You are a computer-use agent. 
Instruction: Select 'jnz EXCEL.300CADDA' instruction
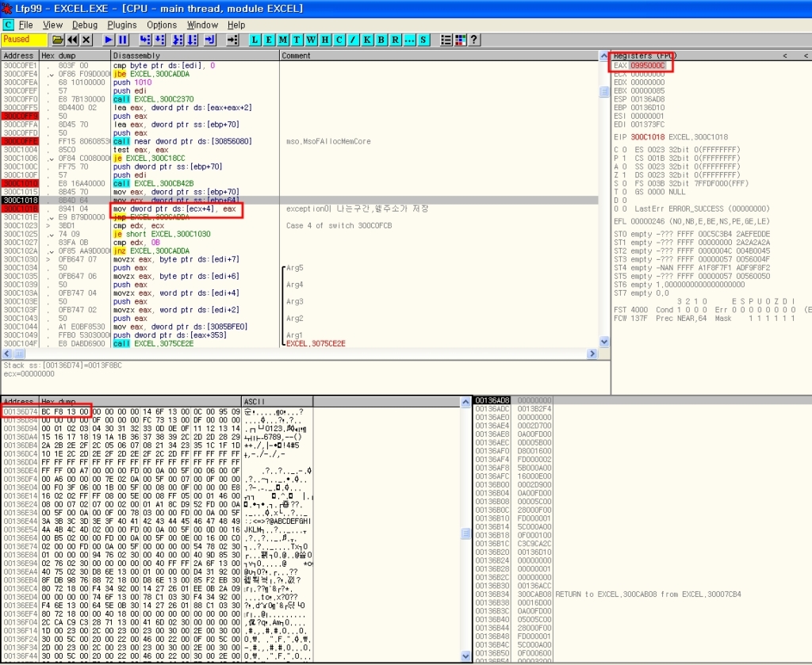click(x=151, y=251)
